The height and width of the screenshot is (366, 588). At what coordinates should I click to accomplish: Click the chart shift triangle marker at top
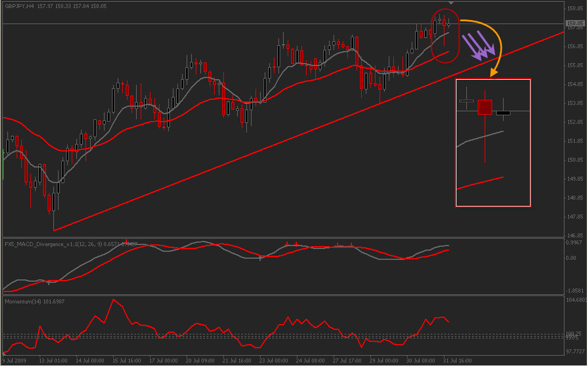tap(451, 3)
